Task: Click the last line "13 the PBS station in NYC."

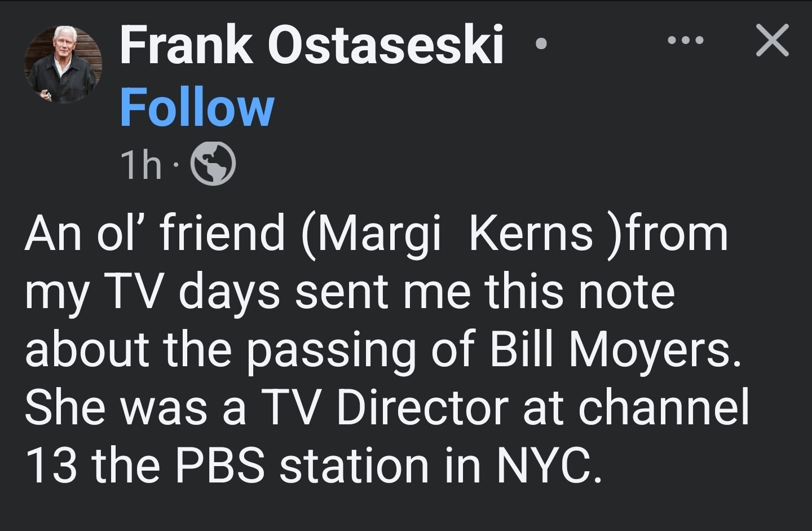Action: (x=314, y=466)
